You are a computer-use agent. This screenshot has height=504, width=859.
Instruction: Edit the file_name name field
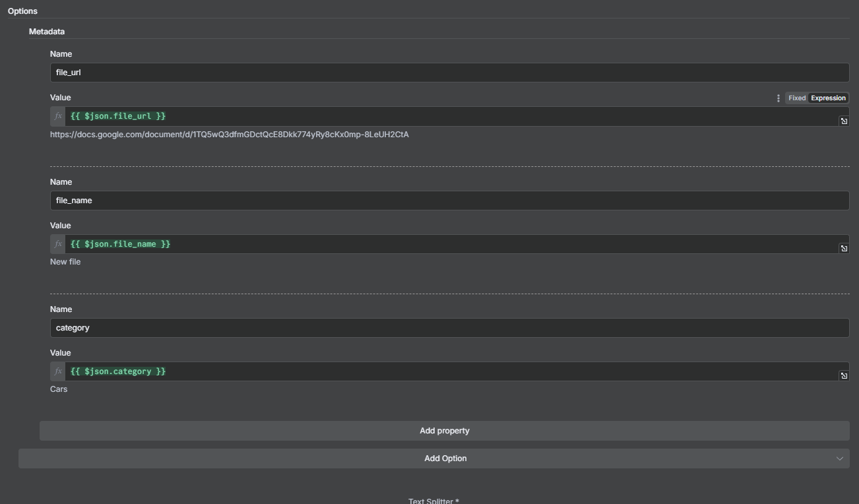click(449, 201)
